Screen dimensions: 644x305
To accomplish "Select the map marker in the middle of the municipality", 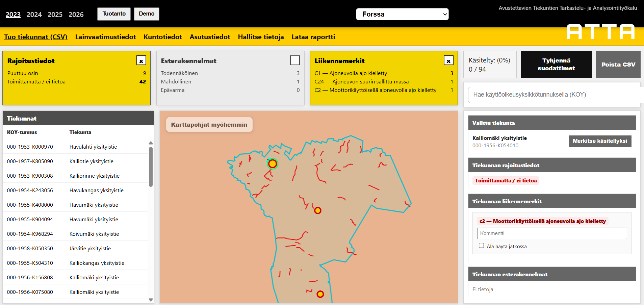I will coord(317,211).
